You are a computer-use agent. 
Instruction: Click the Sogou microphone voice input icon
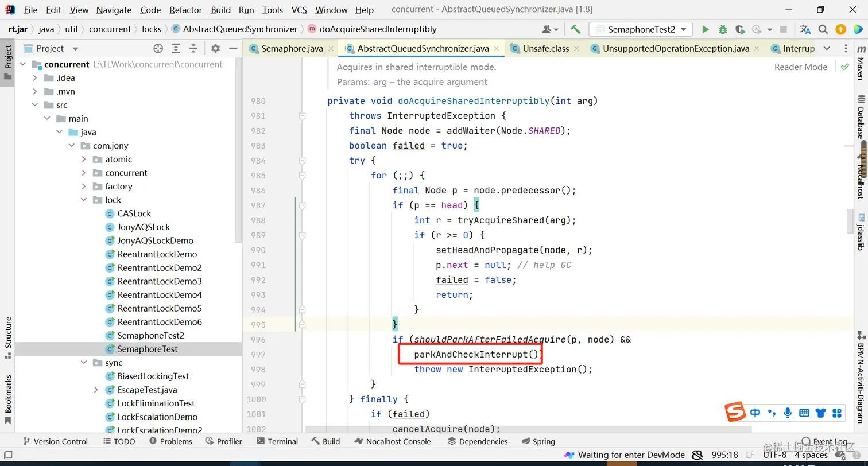point(788,413)
